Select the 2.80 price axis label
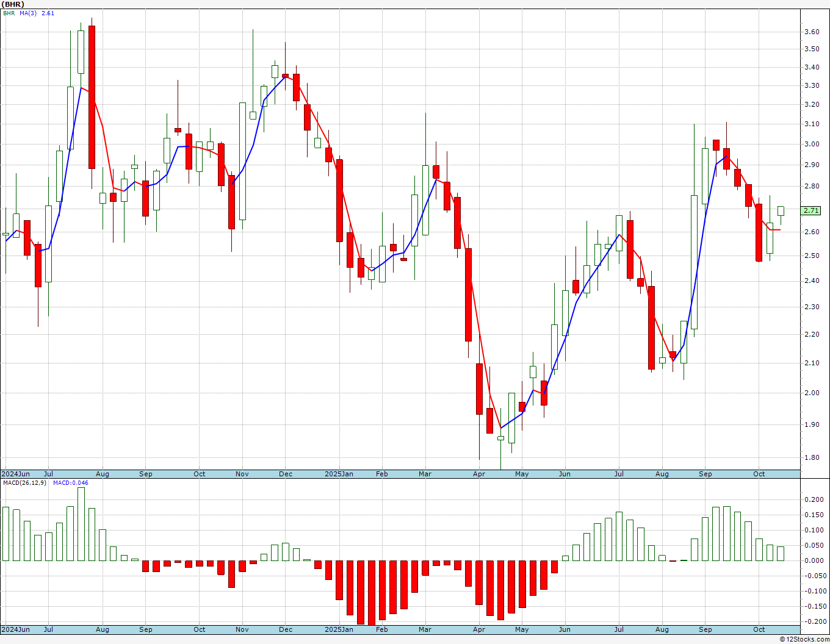This screenshot has height=644, width=830. pyautogui.click(x=812, y=186)
